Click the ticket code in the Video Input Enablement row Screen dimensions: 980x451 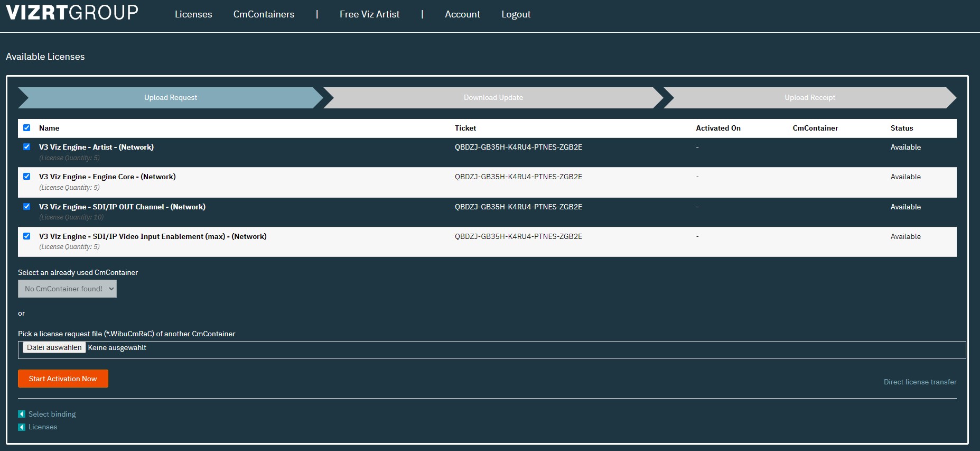click(518, 236)
